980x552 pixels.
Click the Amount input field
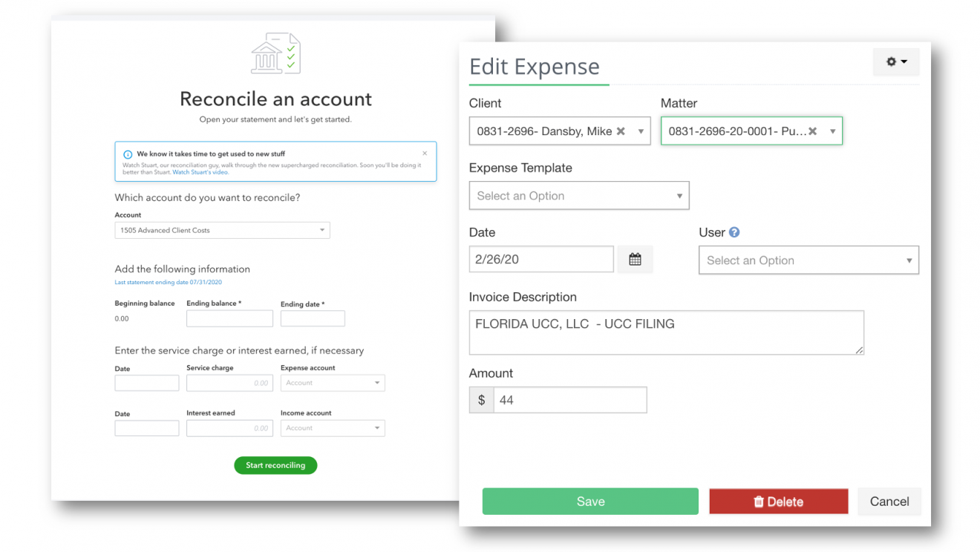click(569, 400)
